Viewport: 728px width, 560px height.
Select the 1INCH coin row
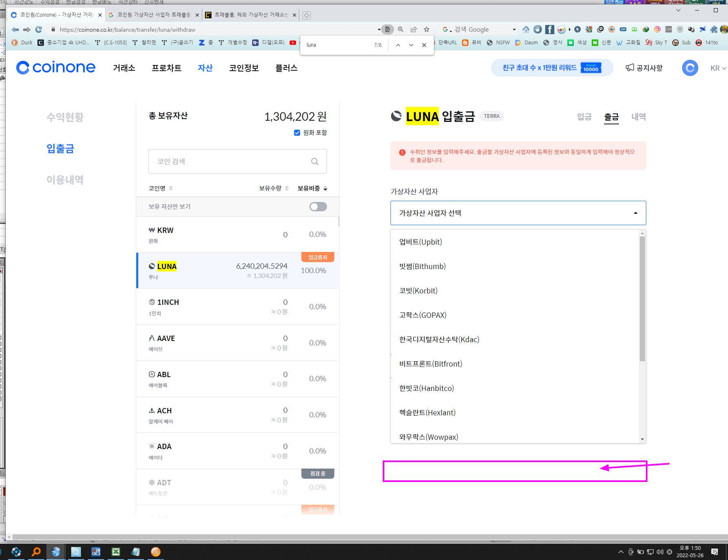pos(238,307)
